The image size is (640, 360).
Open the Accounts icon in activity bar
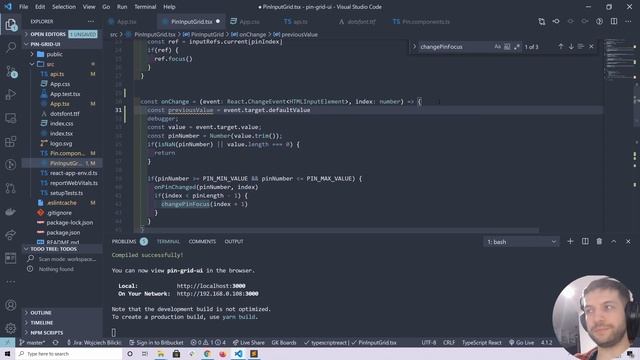11,305
